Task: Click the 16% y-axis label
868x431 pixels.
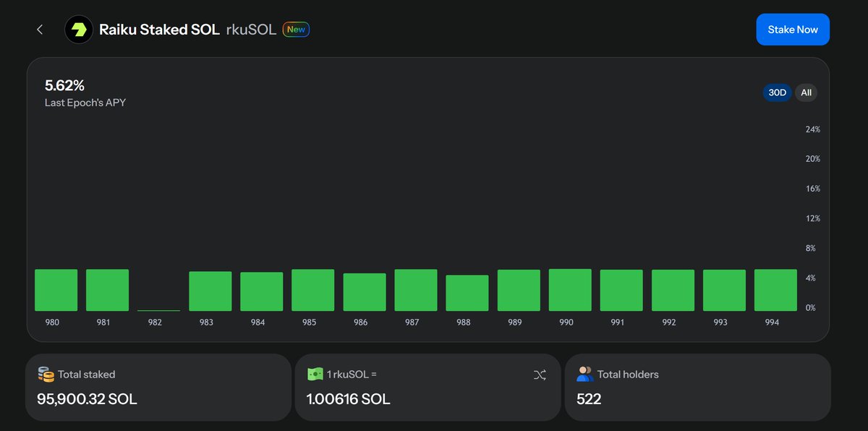Action: pos(813,189)
